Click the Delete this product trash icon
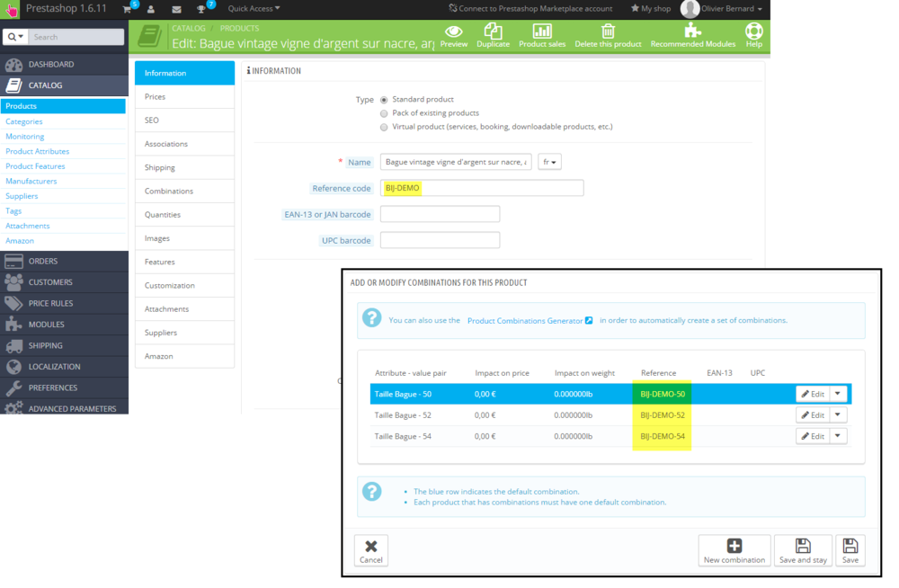Screen dimensions: 899x588 click(x=608, y=31)
